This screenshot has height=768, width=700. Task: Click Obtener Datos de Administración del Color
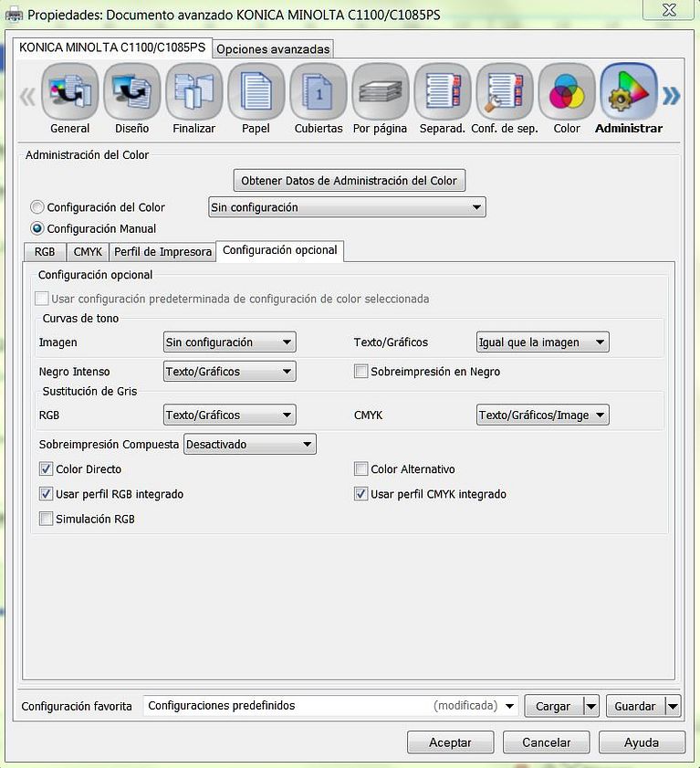[349, 180]
